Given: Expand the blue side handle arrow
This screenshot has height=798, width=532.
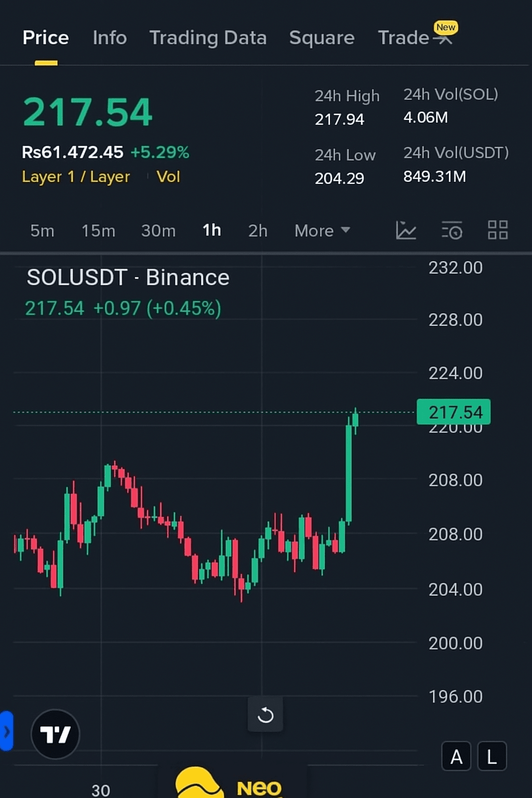Looking at the screenshot, I should 6,731.
